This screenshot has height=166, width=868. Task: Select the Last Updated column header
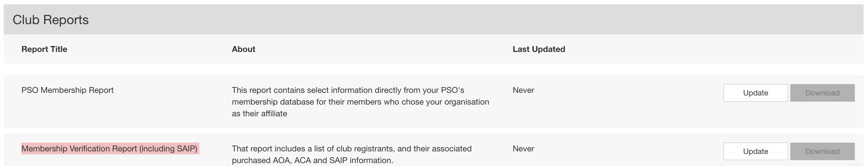point(538,49)
